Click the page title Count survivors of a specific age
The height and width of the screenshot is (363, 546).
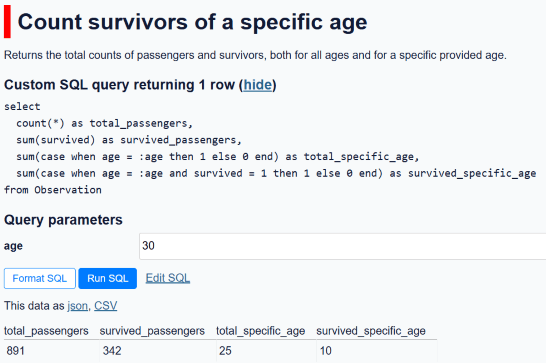(x=192, y=22)
